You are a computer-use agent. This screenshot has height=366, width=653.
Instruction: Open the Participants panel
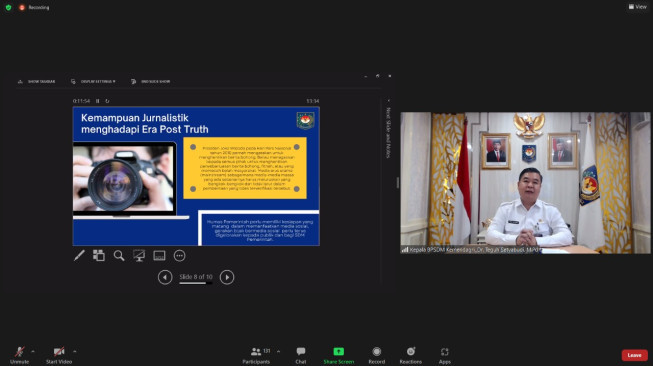[x=256, y=355]
